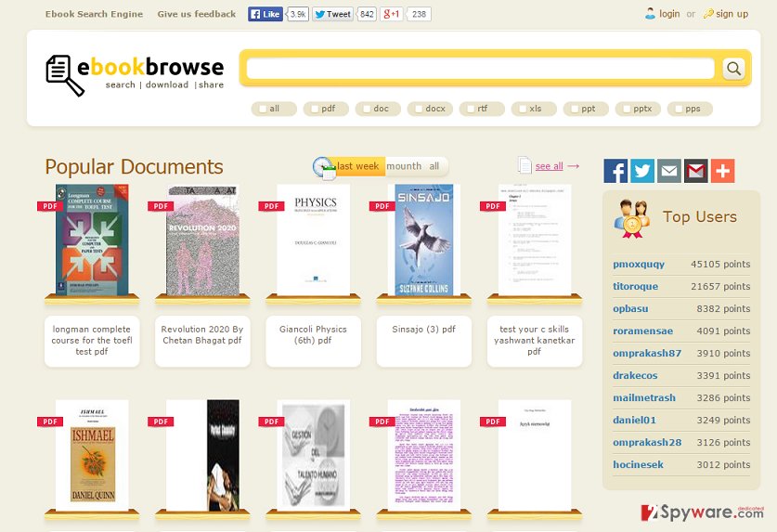This screenshot has height=532, width=777.
Task: Click the login link
Action: point(669,14)
